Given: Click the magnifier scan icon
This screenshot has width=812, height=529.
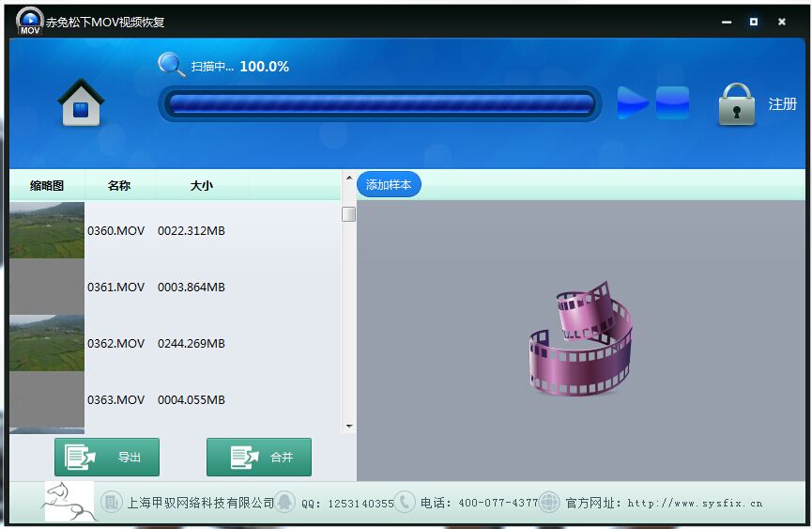Looking at the screenshot, I should [172, 65].
